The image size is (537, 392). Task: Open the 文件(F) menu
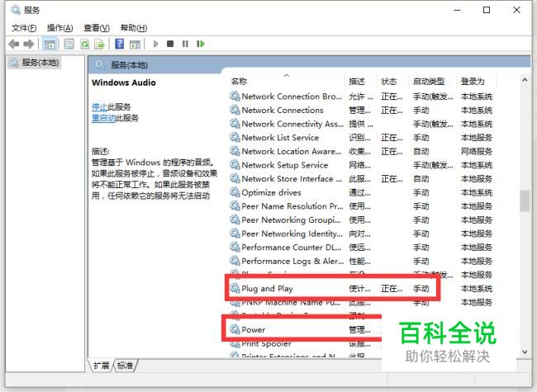[x=24, y=28]
